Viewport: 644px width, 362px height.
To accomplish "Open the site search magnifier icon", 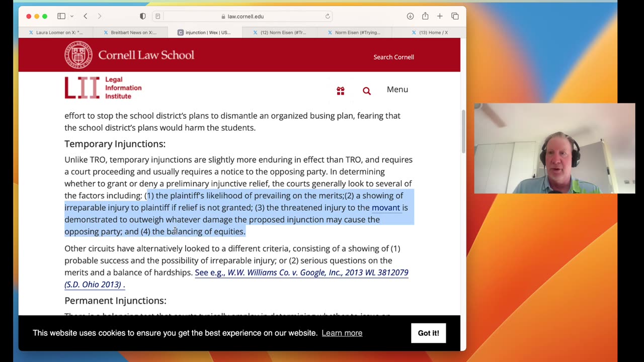I will click(x=367, y=90).
